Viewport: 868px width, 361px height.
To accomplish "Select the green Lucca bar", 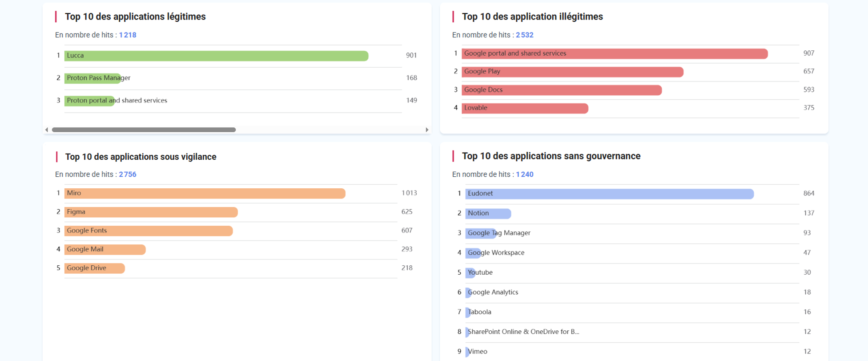I will point(216,56).
